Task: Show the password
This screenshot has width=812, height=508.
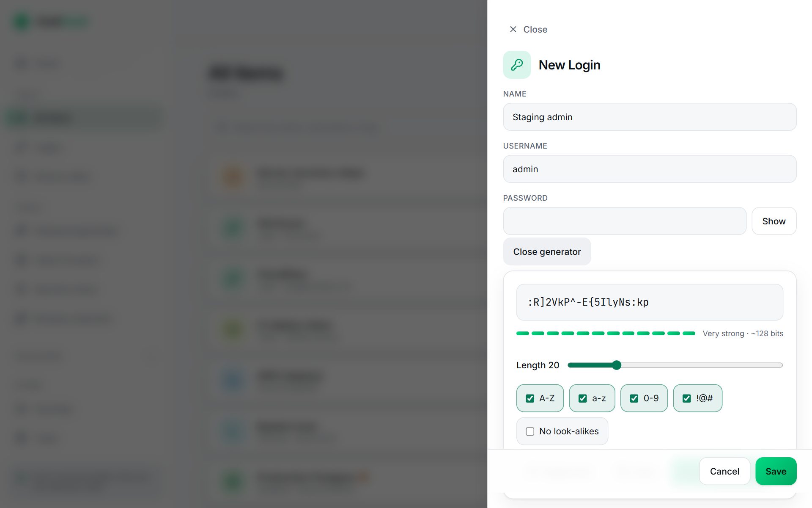Action: (774, 221)
